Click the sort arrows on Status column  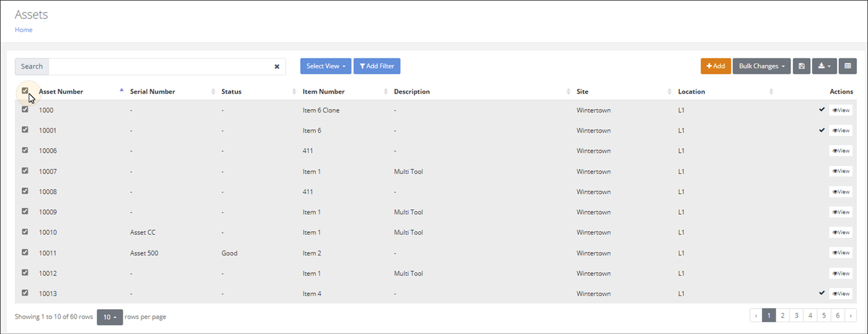[x=294, y=92]
